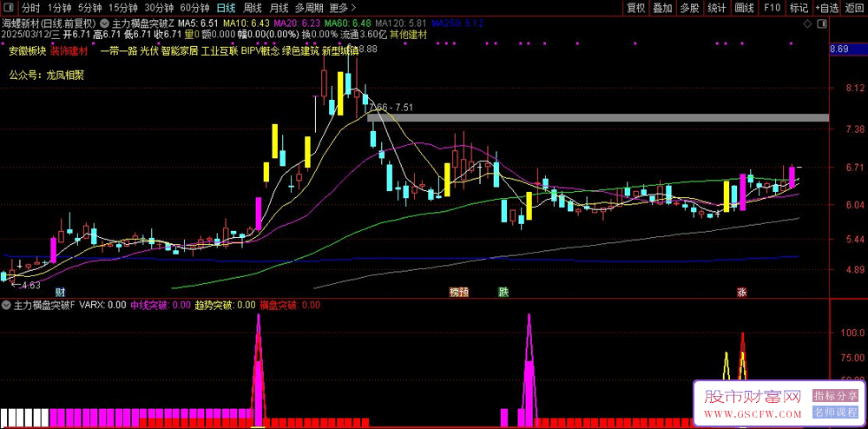Click the 返回 back button
The image size is (868, 429).
pyautogui.click(x=854, y=8)
